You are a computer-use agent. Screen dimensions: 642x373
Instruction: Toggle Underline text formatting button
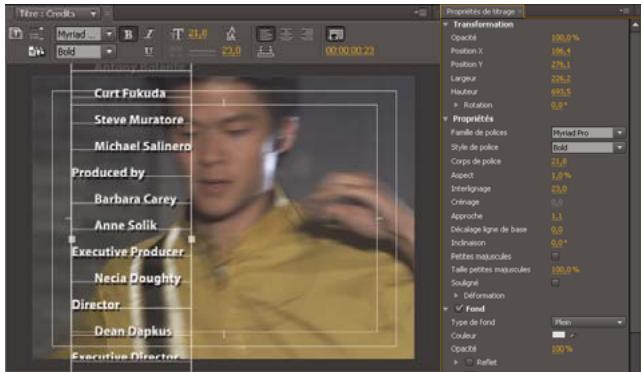pyautogui.click(x=149, y=51)
